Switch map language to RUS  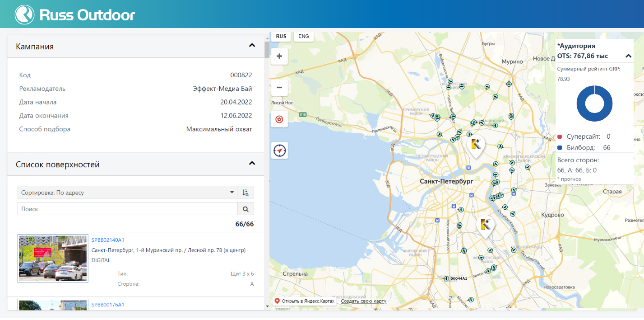click(x=281, y=36)
